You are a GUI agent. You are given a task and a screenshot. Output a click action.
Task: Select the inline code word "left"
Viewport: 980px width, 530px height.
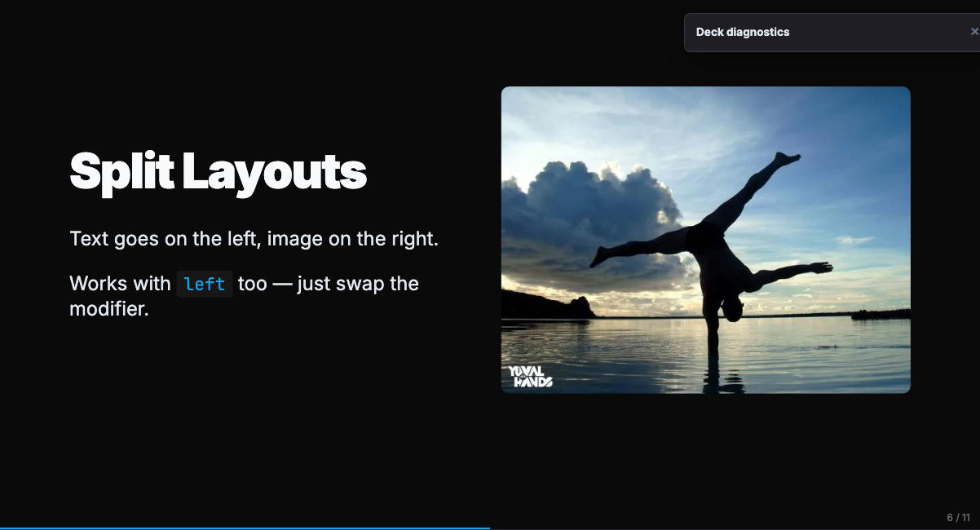point(204,284)
